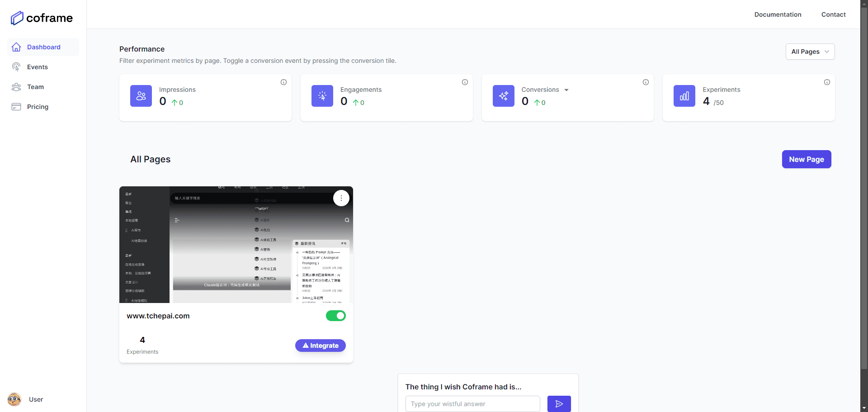The image size is (868, 412).
Task: Click the Conversions sparkle icon
Action: [x=504, y=96]
